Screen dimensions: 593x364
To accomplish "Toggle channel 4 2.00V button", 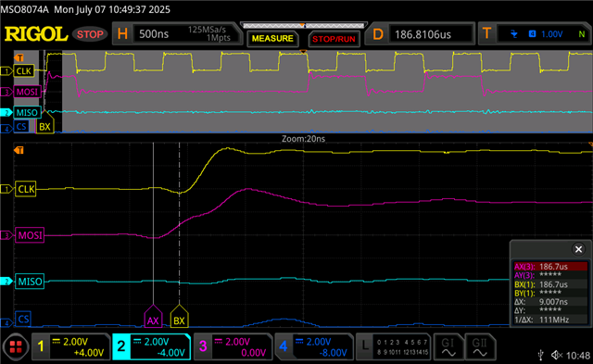I will point(313,347).
